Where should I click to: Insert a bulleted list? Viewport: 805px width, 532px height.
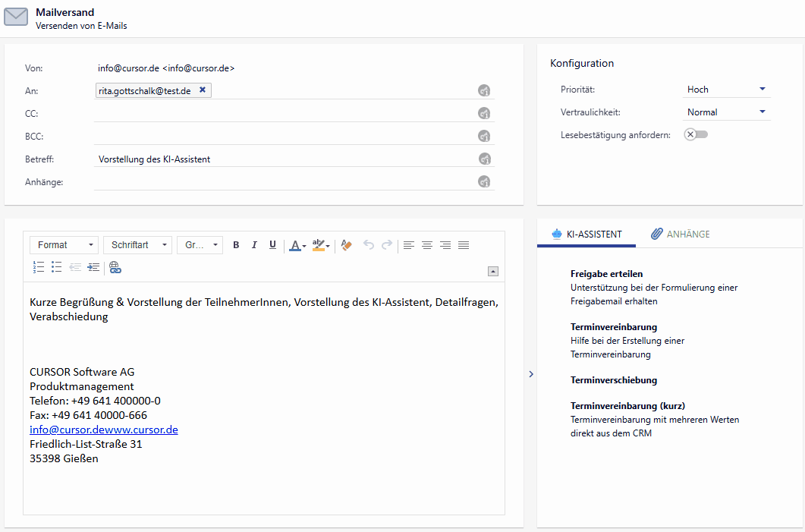click(57, 267)
